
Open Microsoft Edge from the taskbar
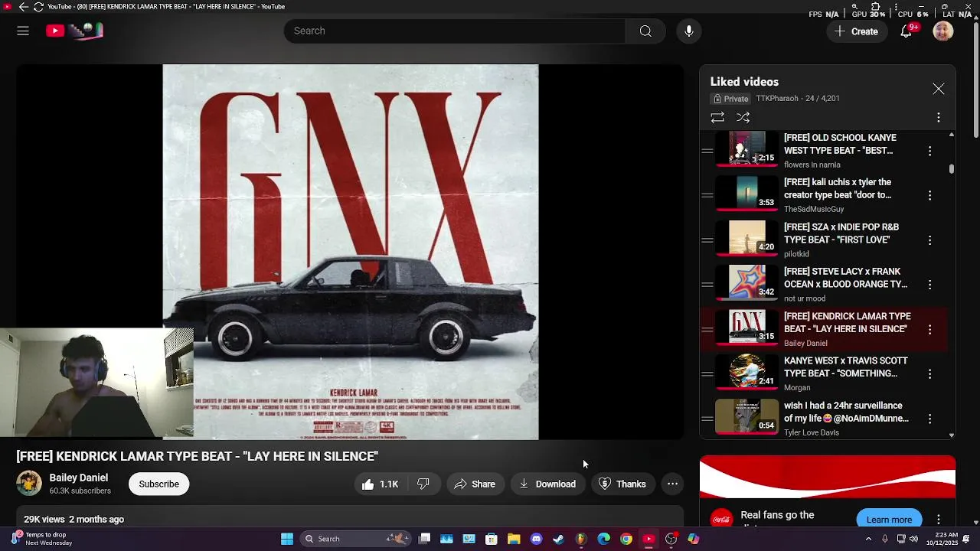tap(604, 539)
